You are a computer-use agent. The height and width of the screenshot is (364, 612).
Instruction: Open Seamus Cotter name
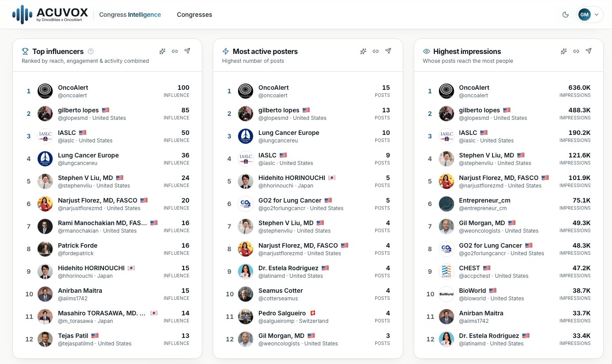coord(281,291)
